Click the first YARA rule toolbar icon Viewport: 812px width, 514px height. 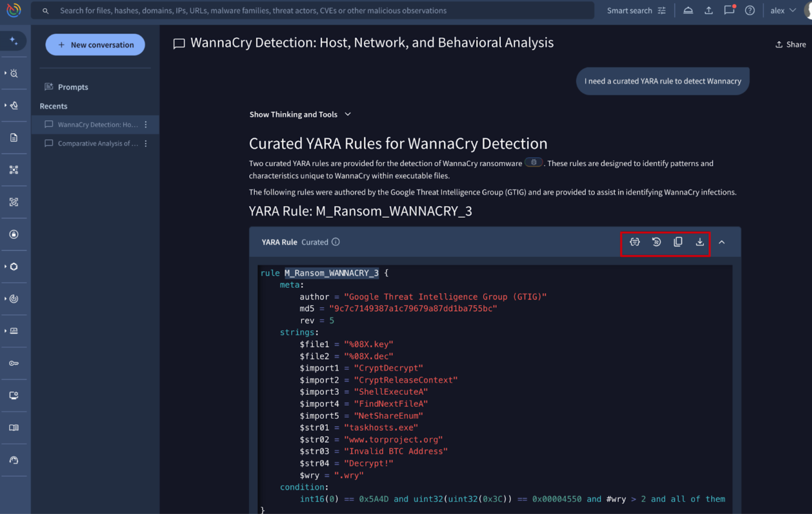click(x=634, y=242)
